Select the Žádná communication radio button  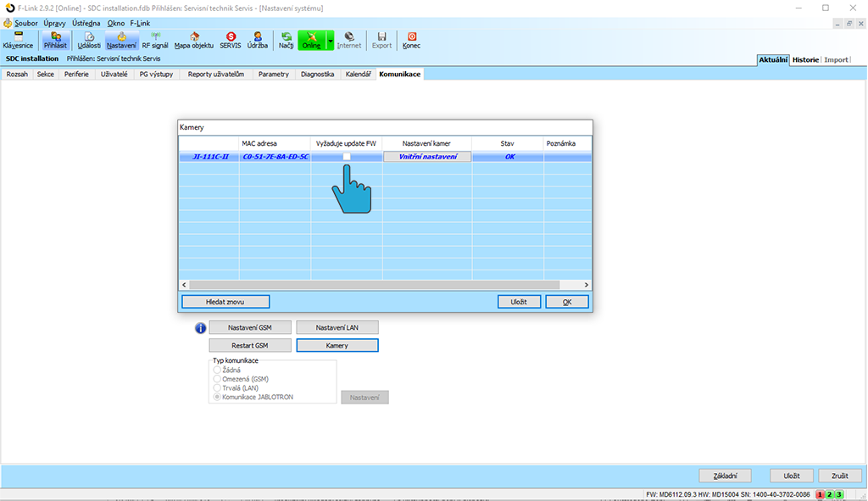(x=217, y=370)
